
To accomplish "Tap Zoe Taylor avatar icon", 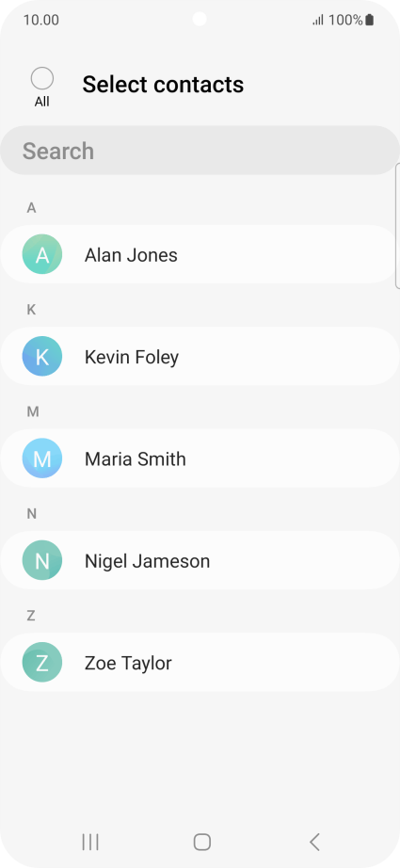I will click(x=42, y=662).
